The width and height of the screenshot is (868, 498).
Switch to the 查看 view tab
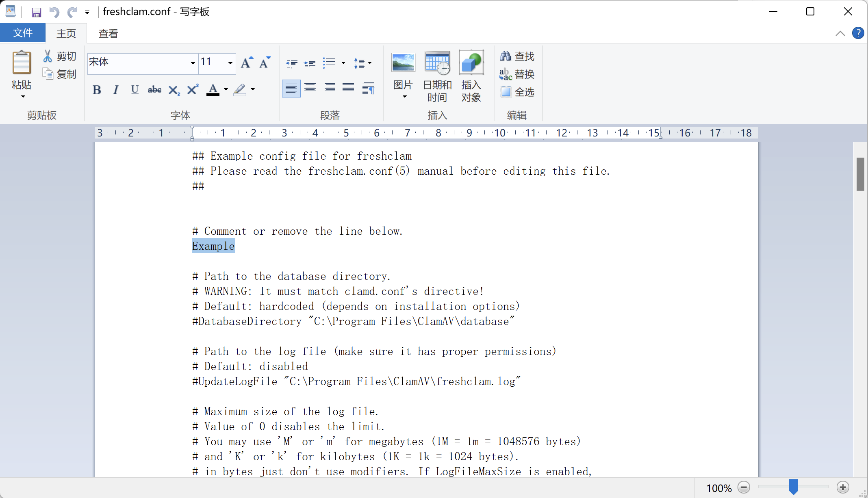[x=108, y=33]
